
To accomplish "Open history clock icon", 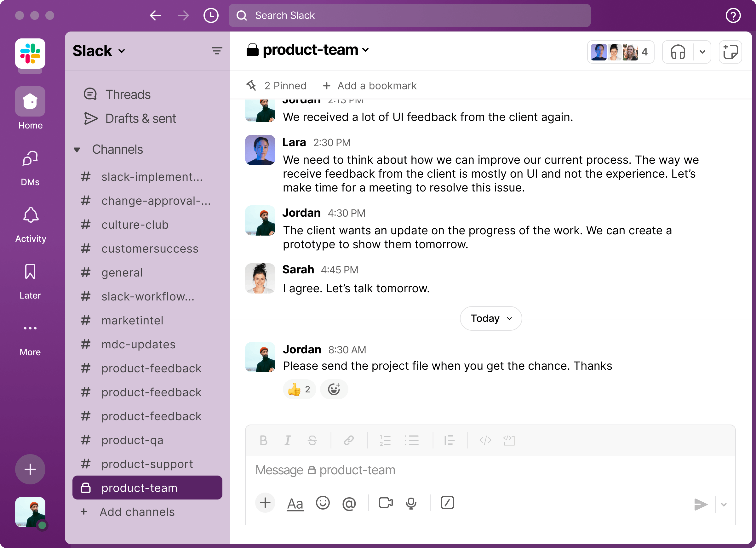I will tap(211, 15).
